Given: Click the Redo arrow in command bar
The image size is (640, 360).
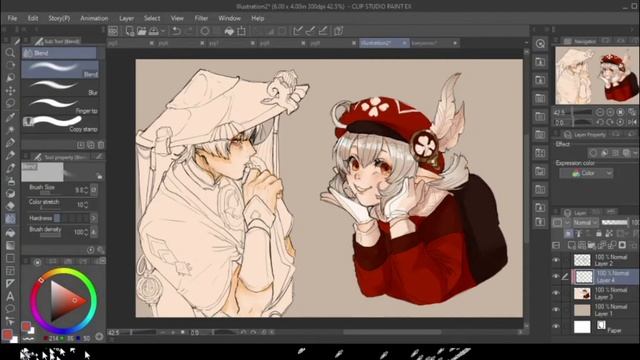Looking at the screenshot, I should 189,31.
